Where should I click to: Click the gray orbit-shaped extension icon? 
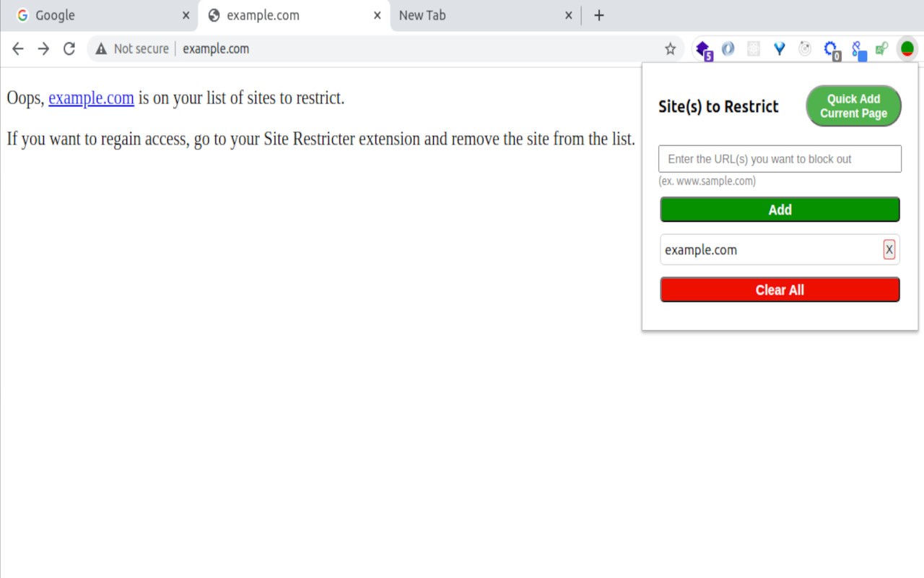pos(804,48)
